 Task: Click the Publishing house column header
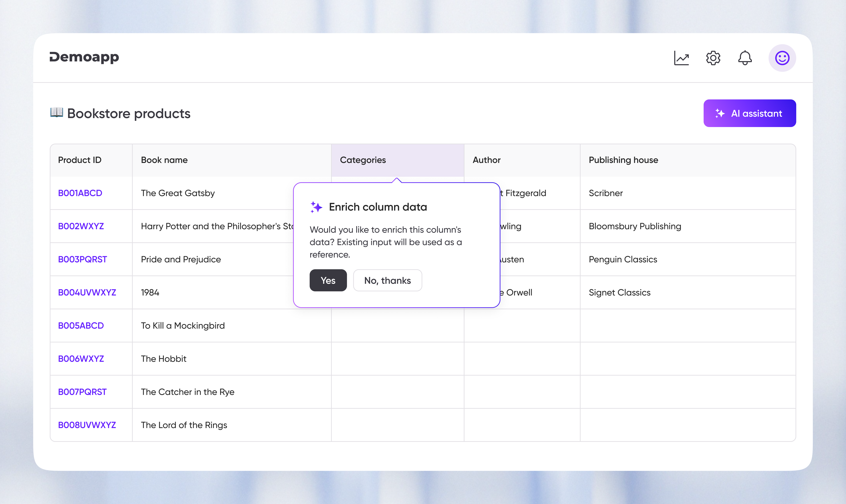pyautogui.click(x=623, y=160)
